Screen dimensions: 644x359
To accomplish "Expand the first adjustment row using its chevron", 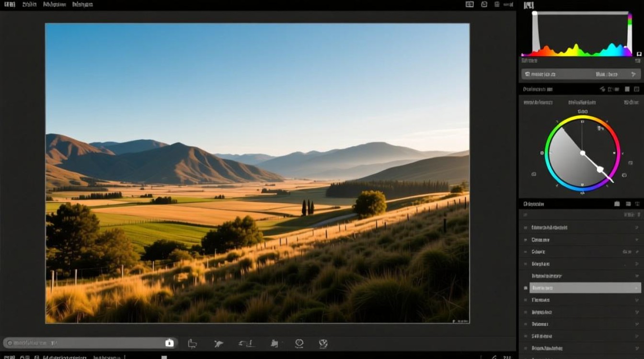I will point(637,228).
